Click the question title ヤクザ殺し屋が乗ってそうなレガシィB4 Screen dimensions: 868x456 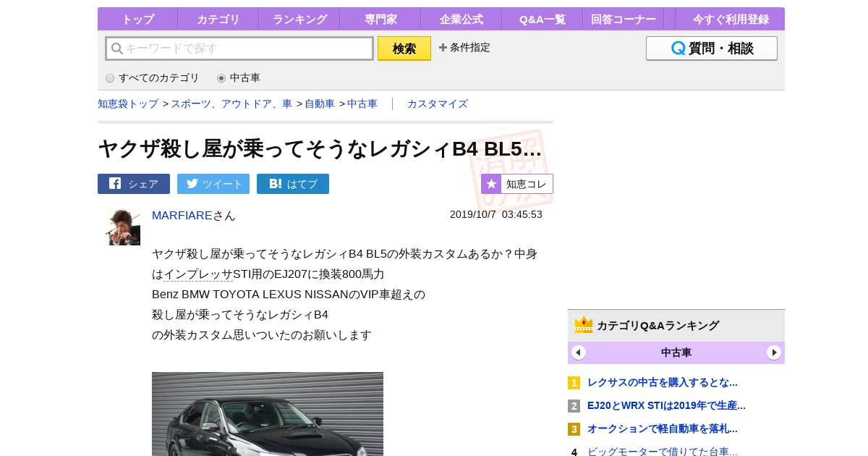[x=320, y=148]
